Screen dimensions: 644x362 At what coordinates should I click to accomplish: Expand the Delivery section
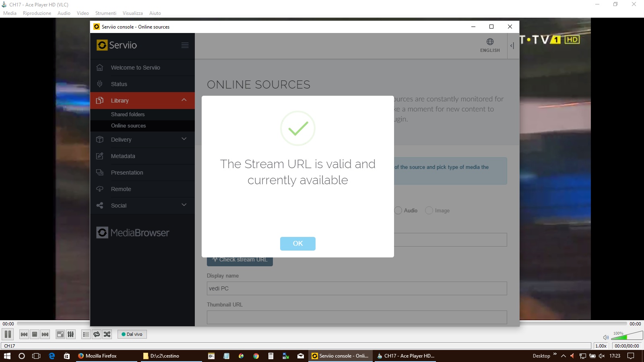click(184, 139)
